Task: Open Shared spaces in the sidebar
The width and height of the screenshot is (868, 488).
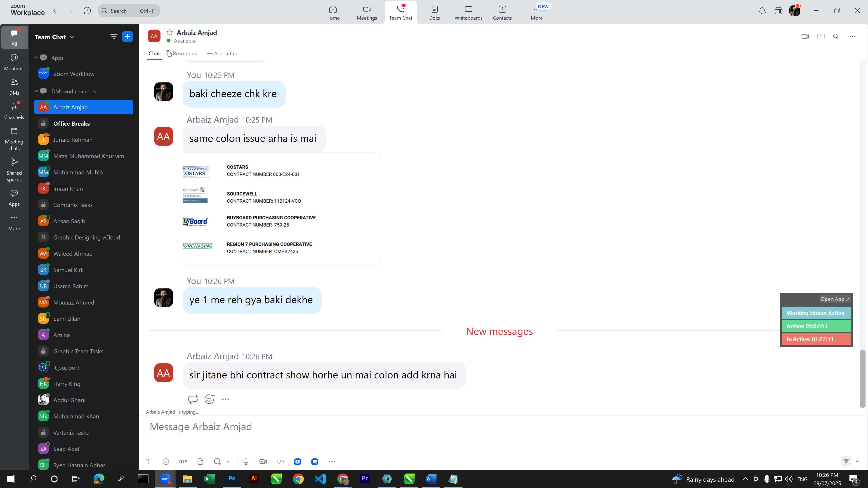Action: [x=14, y=170]
